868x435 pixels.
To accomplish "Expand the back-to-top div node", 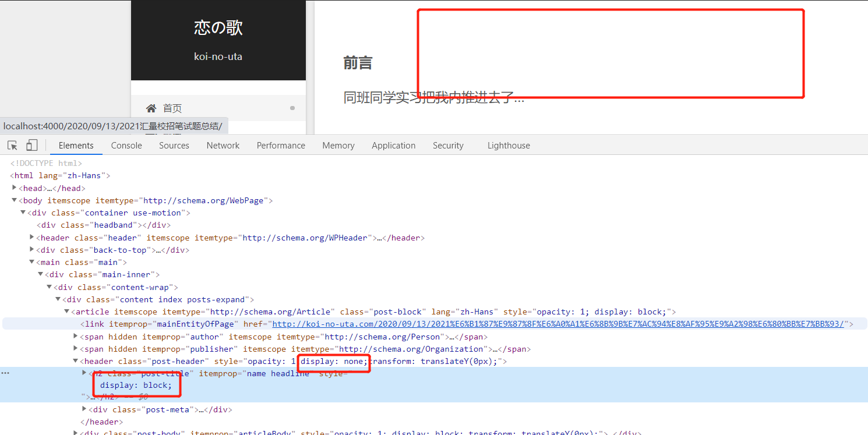I will click(32, 250).
